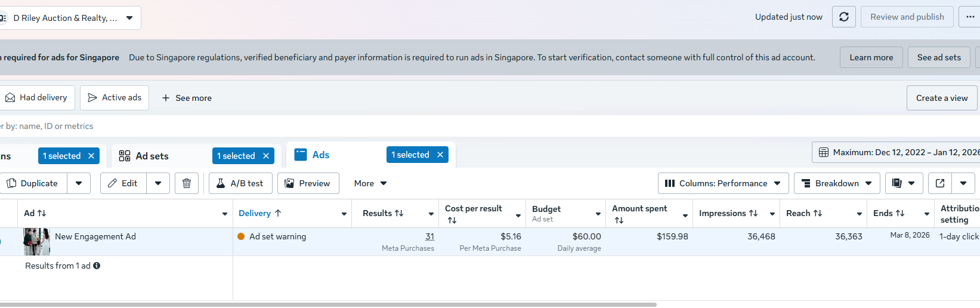980x308 pixels.
Task: Open the reports icon dropdown
Action: [904, 183]
